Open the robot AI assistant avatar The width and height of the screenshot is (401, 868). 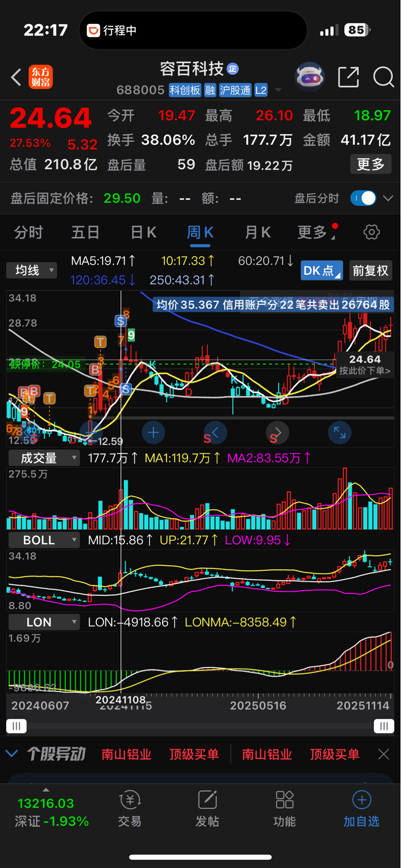pyautogui.click(x=310, y=77)
